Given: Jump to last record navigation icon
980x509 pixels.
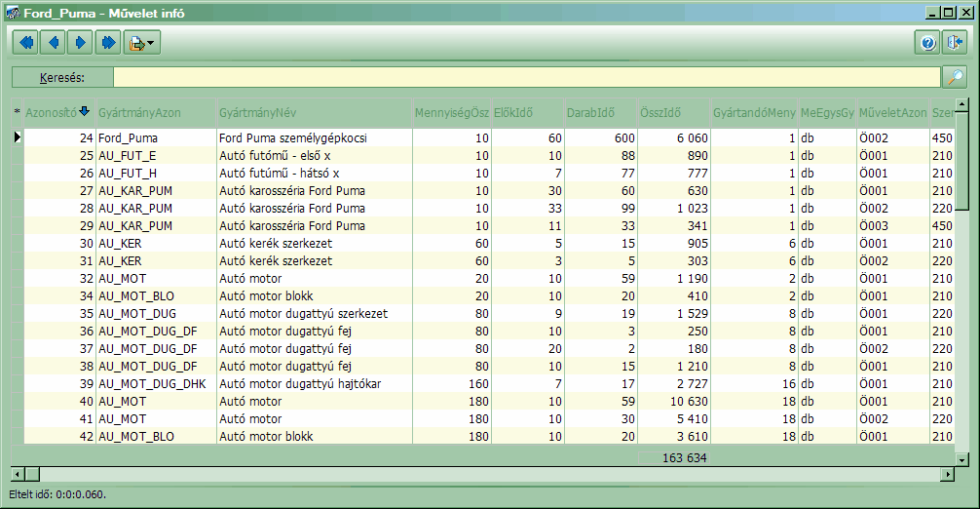Looking at the screenshot, I should [x=108, y=43].
